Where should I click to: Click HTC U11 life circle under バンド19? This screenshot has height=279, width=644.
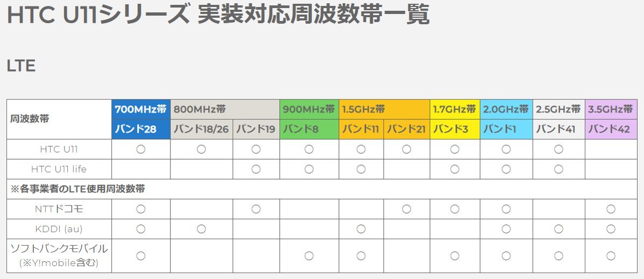point(256,169)
